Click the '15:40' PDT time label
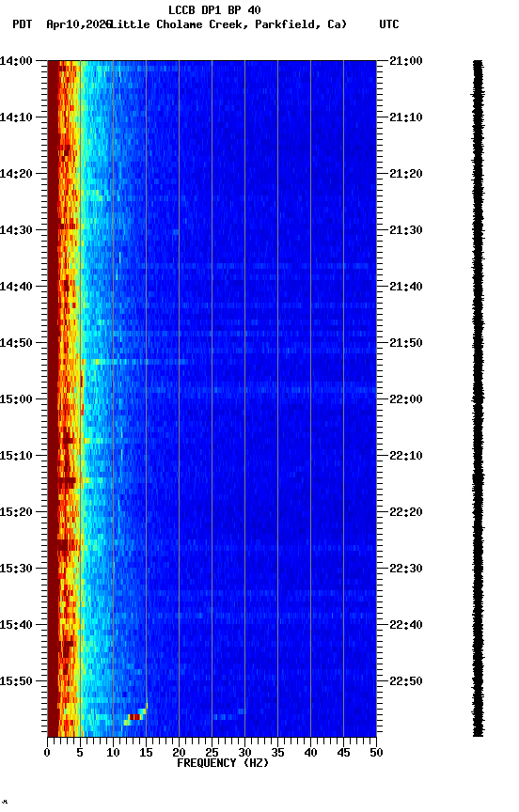Viewport: 519px width, 812px height. pyautogui.click(x=16, y=626)
